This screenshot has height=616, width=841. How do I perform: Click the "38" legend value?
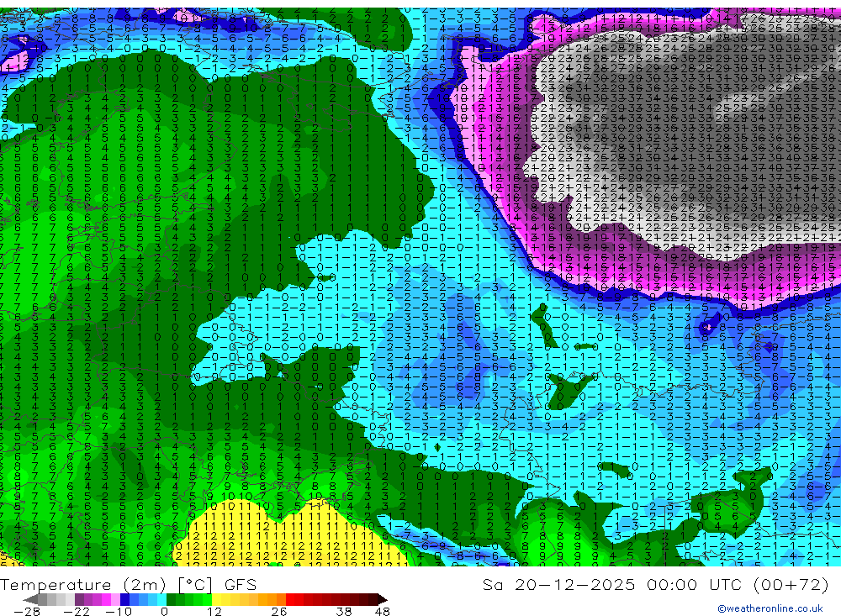[x=344, y=612]
